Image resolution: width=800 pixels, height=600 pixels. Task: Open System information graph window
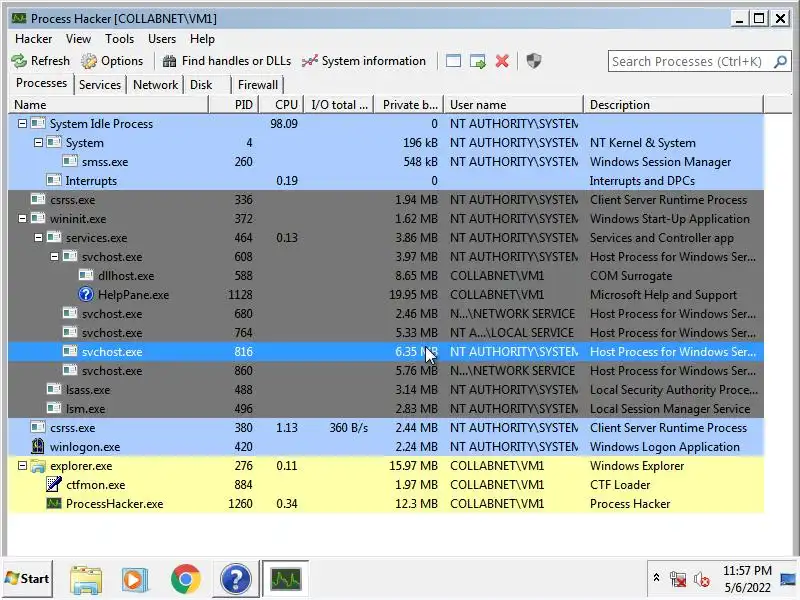tap(364, 61)
